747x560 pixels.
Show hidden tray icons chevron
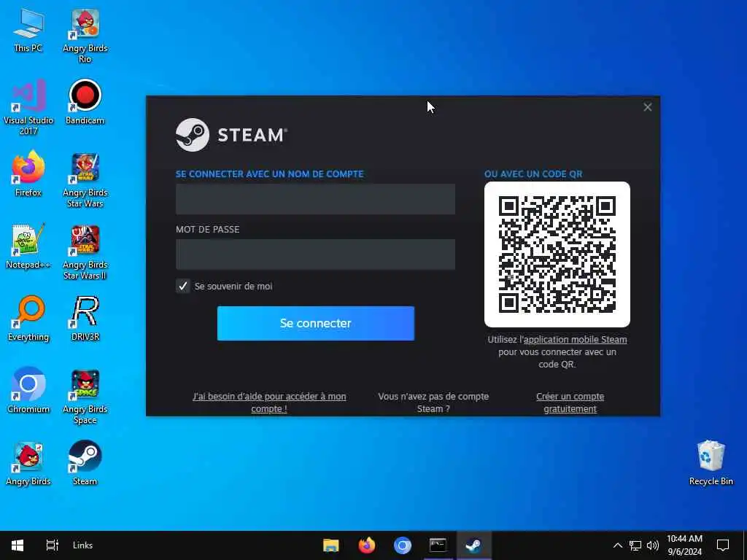click(617, 545)
